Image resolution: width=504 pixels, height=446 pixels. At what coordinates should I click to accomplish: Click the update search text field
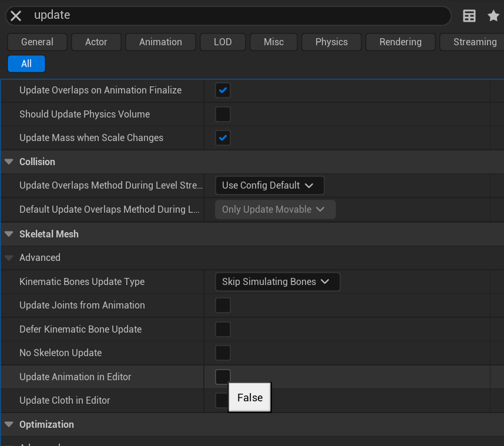coord(235,16)
